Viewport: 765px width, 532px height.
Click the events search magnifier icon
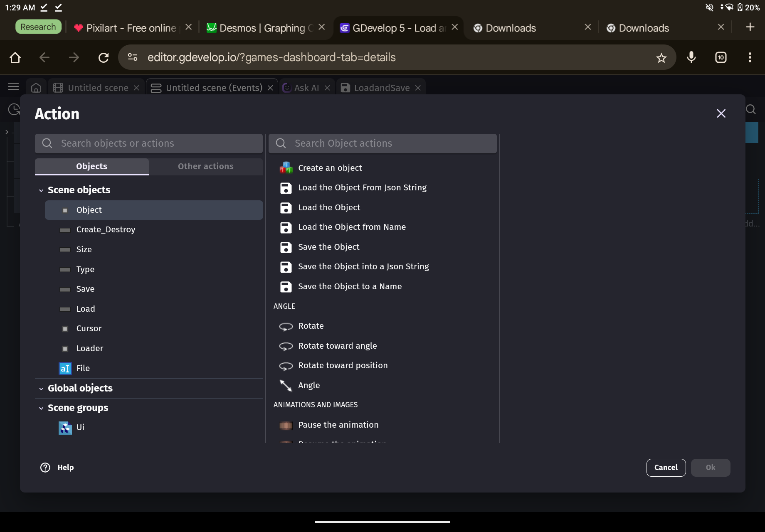[751, 109]
